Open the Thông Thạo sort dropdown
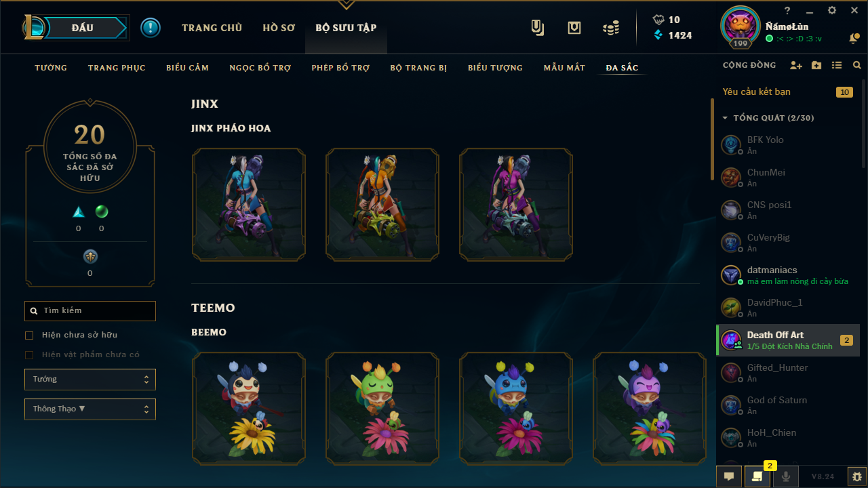 click(x=90, y=409)
